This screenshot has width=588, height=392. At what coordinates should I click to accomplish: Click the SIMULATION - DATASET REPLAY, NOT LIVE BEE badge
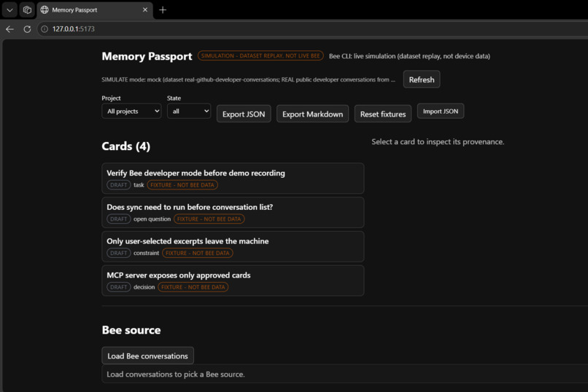pyautogui.click(x=260, y=56)
